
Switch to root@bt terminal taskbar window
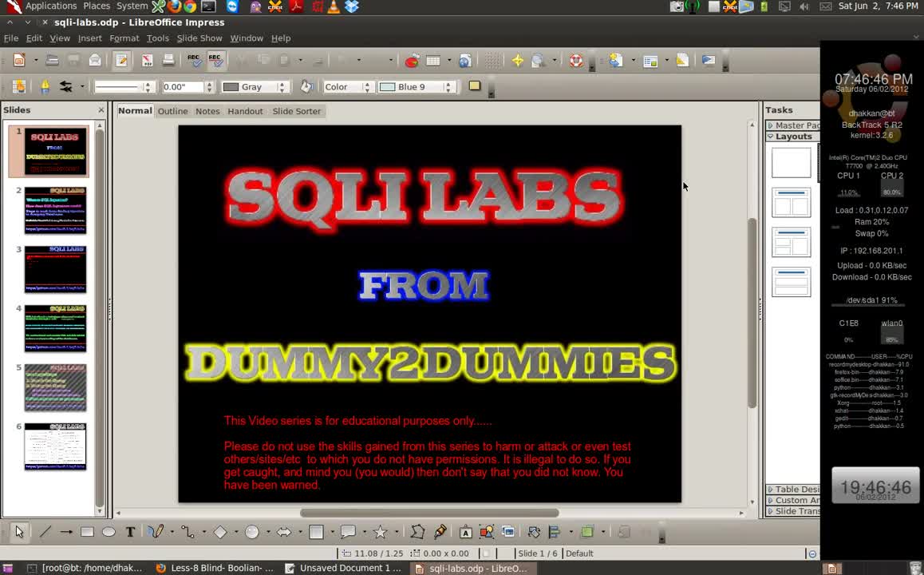(x=86, y=568)
